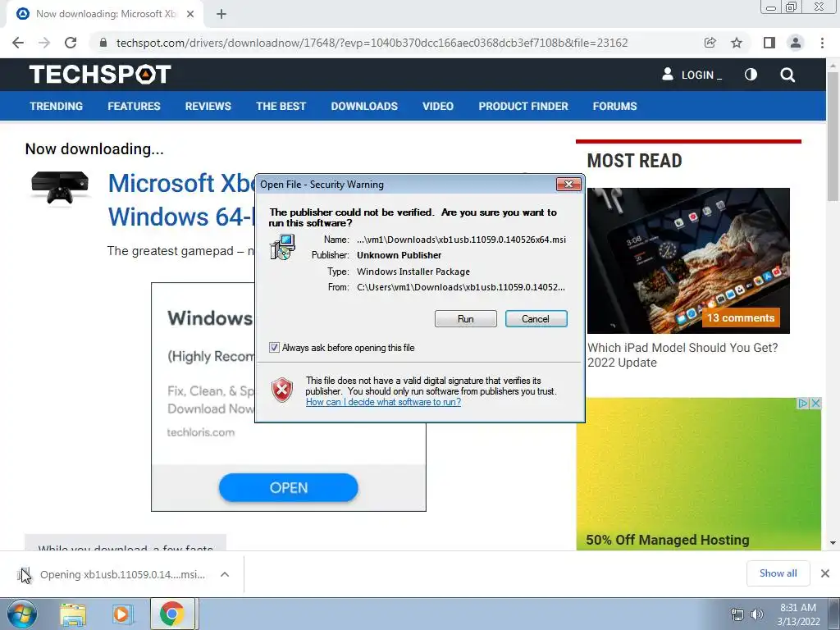This screenshot has height=630, width=840.
Task: Share this page via share icon
Action: pos(710,43)
